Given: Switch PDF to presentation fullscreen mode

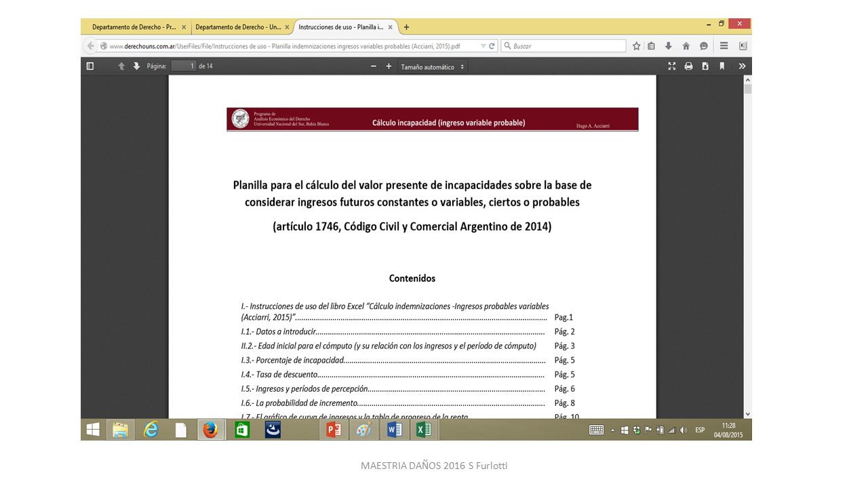Looking at the screenshot, I should pyautogui.click(x=672, y=66).
